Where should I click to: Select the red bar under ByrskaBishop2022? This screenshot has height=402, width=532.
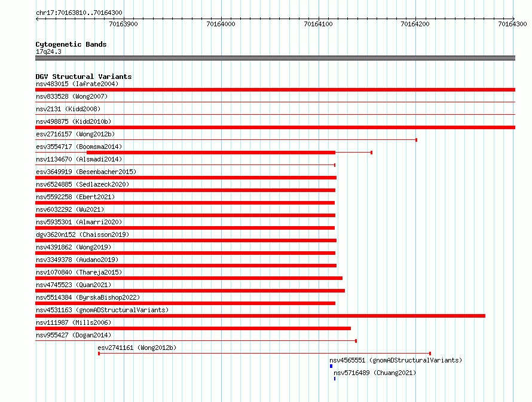pos(185,303)
